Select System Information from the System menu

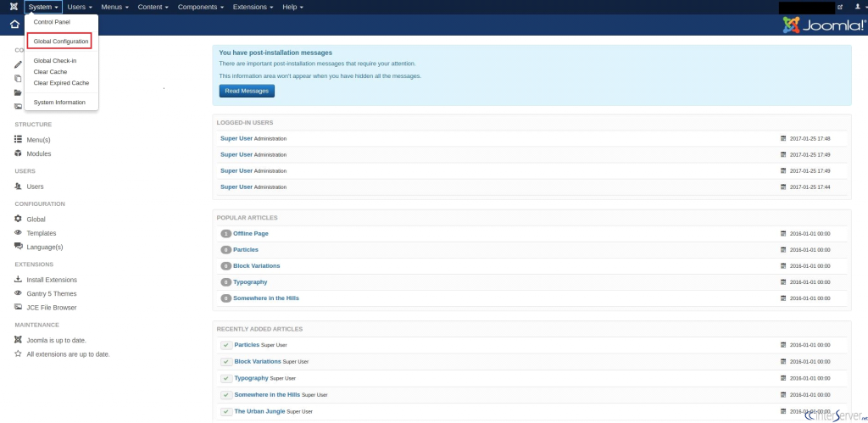(61, 103)
